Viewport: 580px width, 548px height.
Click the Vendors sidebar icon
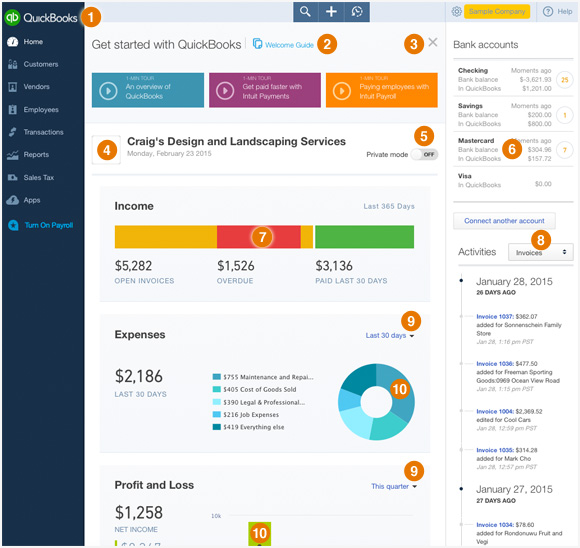[x=13, y=87]
